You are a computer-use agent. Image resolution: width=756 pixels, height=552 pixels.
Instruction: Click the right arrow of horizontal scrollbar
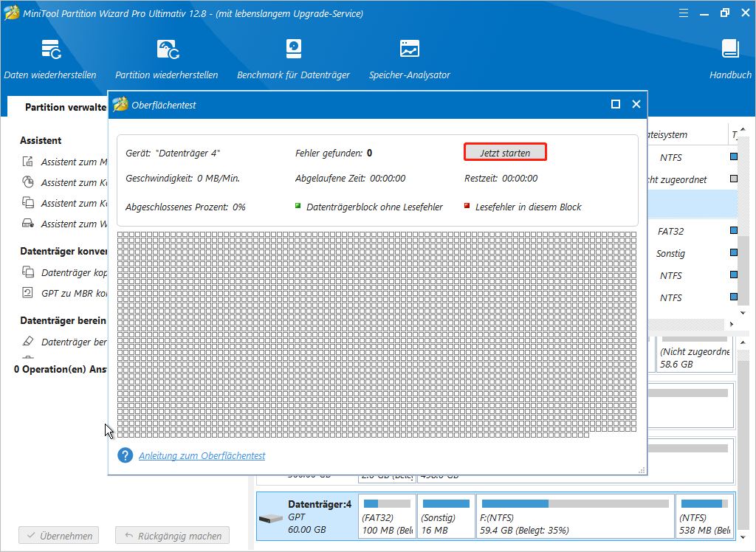pos(732,325)
